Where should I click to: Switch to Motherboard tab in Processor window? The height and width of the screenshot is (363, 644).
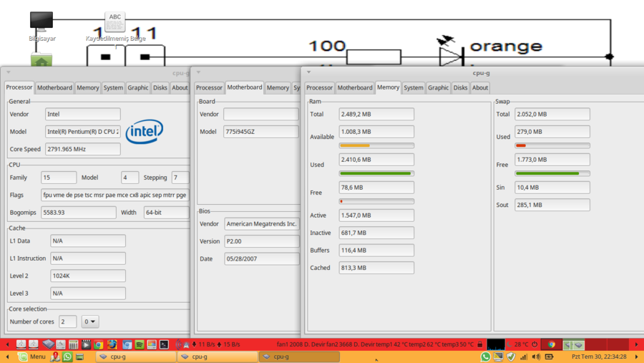coord(54,87)
